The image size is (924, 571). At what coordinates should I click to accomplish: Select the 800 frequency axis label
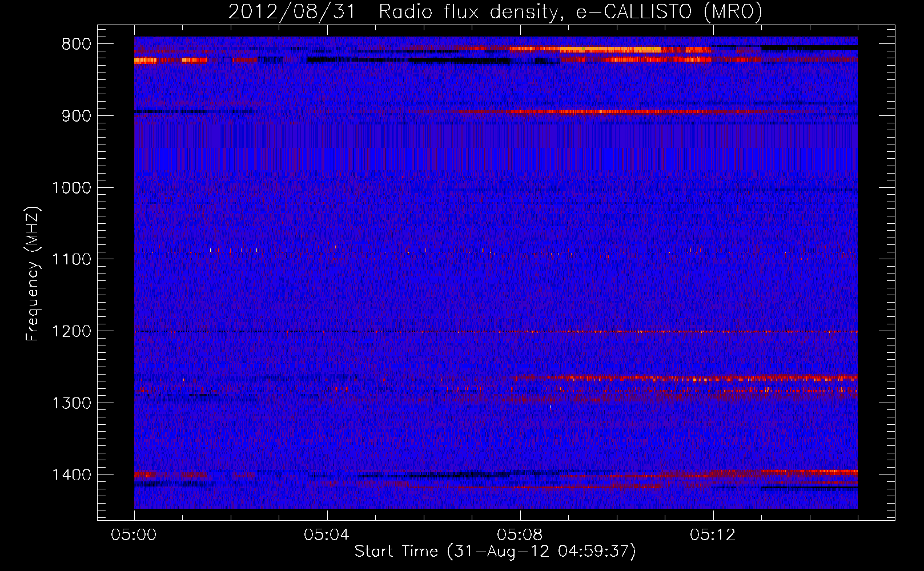point(77,45)
